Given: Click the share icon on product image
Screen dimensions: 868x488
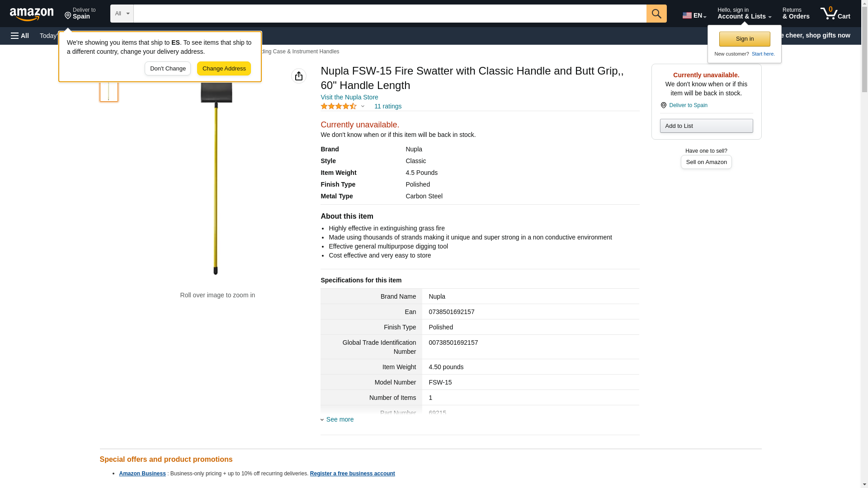Looking at the screenshot, I should point(299,76).
